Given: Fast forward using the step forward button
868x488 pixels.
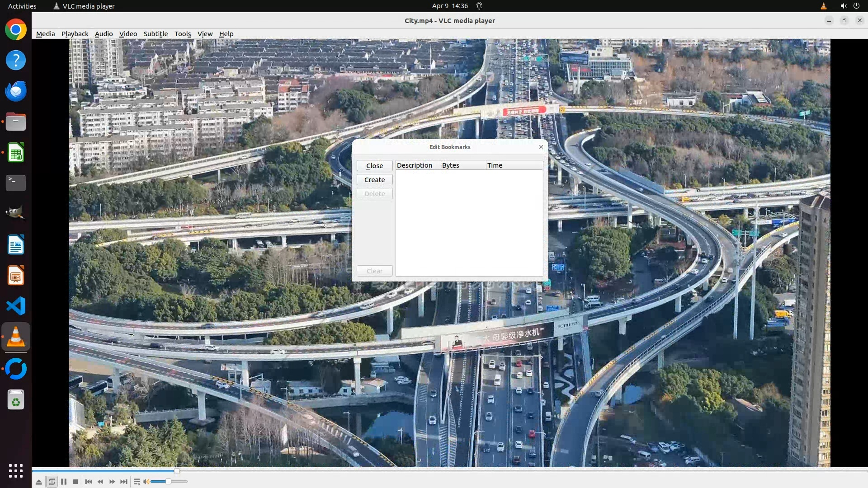Looking at the screenshot, I should tap(112, 482).
